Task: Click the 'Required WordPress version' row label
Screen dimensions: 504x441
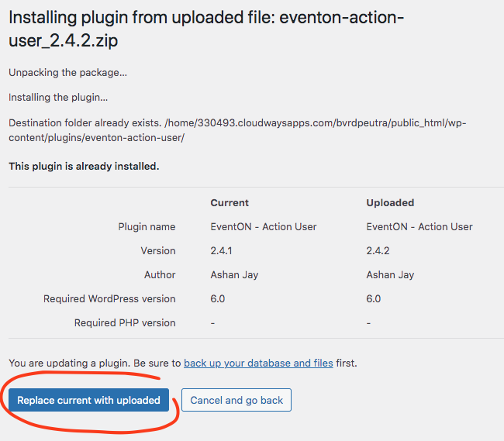Action: coord(109,298)
